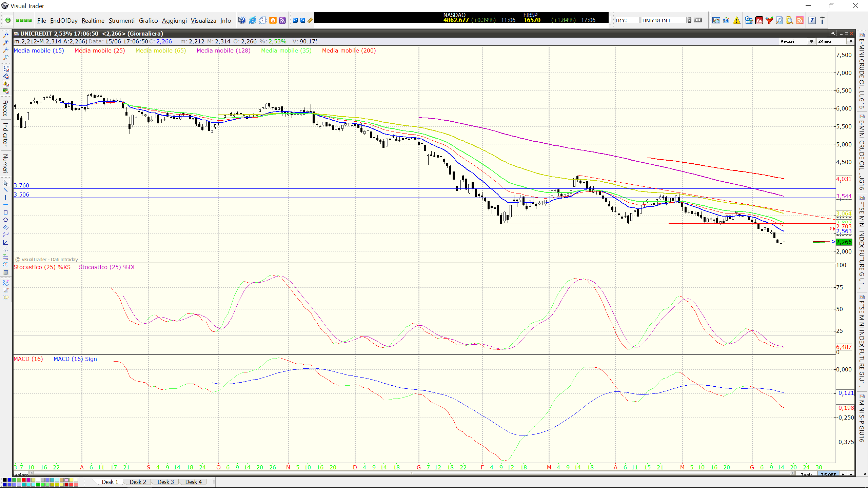The height and width of the screenshot is (488, 868).
Task: Select the diagonal trend line tool
Action: [5, 190]
